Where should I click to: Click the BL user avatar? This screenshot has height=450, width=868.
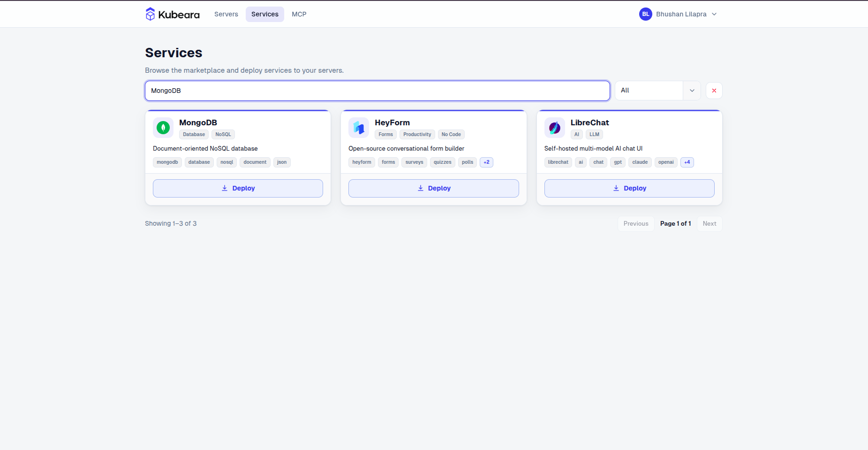[x=646, y=14]
